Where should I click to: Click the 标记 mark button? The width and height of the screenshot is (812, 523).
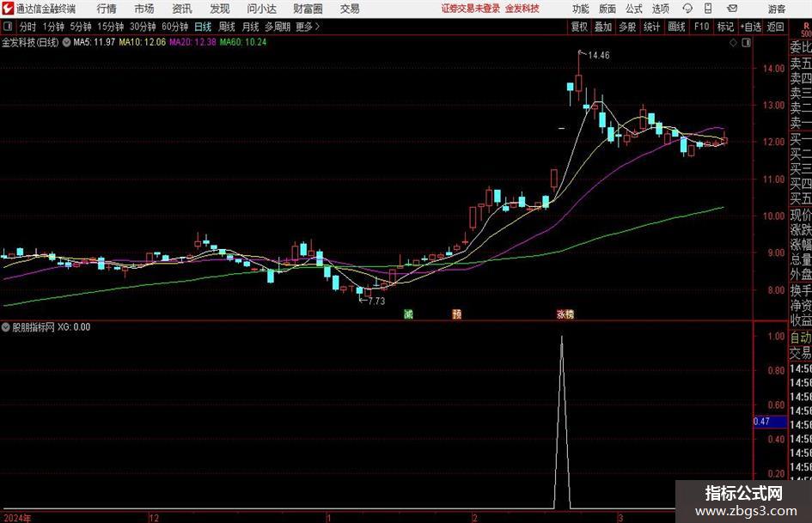tap(725, 27)
